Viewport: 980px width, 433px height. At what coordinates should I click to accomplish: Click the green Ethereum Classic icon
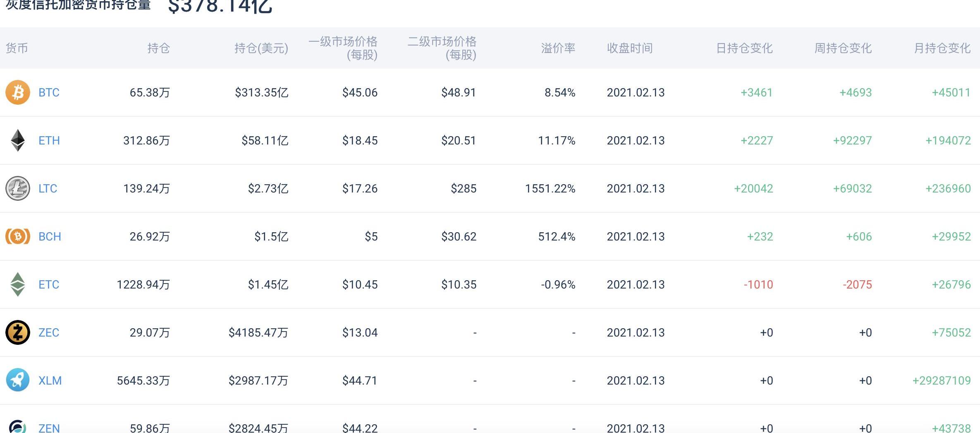click(17, 284)
